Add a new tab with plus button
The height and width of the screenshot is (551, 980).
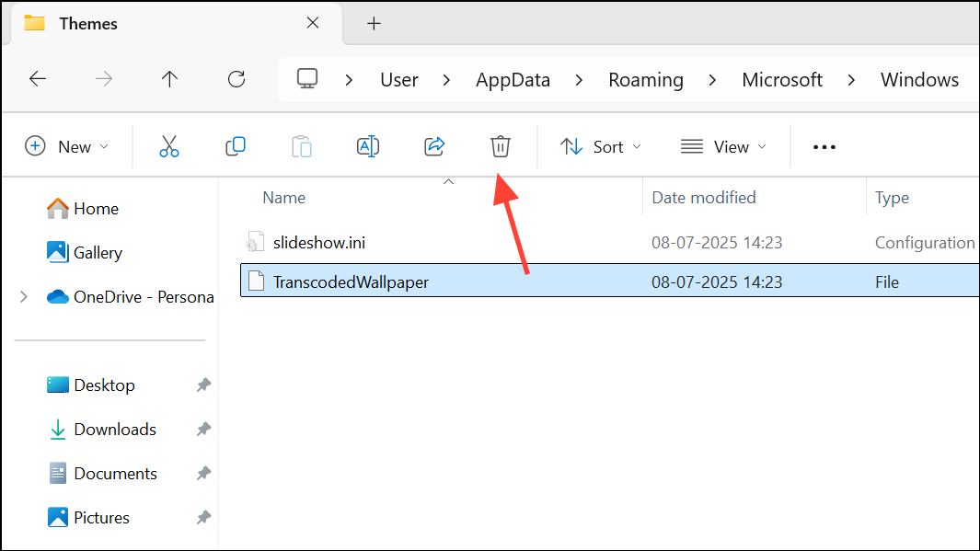[374, 24]
